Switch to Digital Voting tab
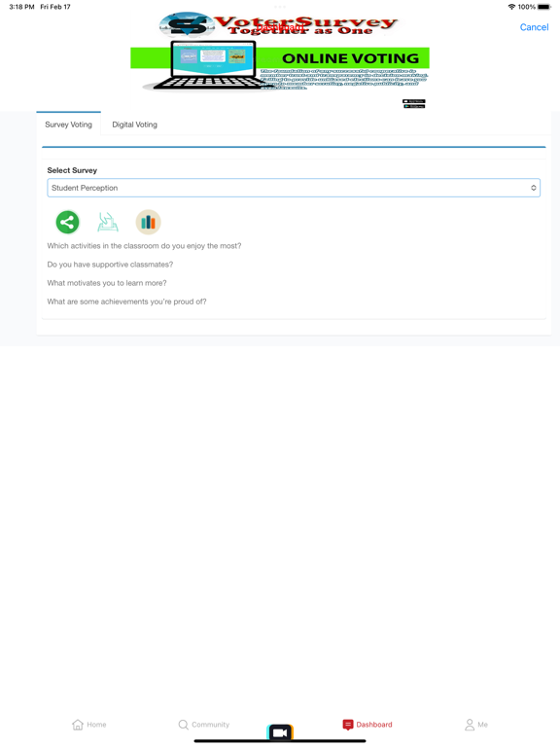Viewport: 560px width, 747px height. [135, 124]
